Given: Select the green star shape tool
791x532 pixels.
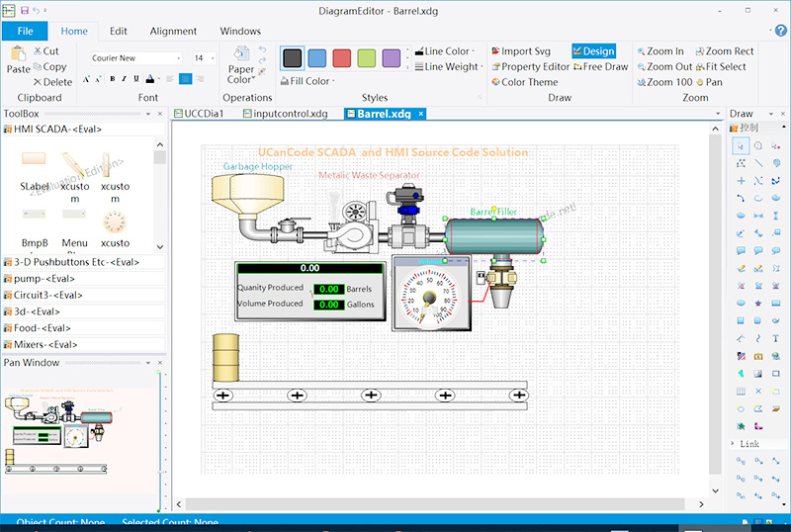Looking at the screenshot, I should 741,426.
